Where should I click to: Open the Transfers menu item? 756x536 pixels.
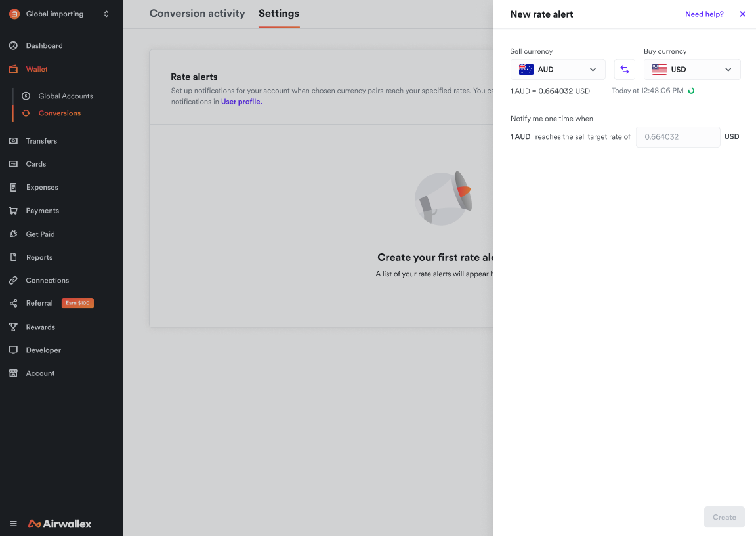pos(41,141)
